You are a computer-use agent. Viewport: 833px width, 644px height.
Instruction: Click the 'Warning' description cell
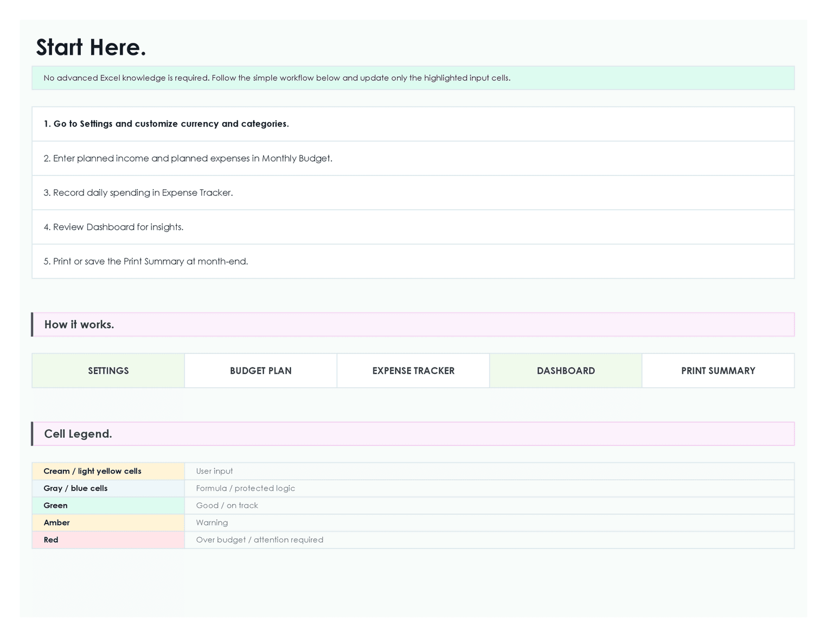(x=490, y=522)
